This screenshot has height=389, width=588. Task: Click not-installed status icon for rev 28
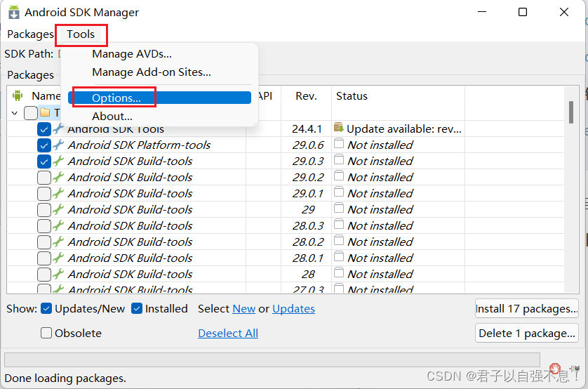click(339, 272)
